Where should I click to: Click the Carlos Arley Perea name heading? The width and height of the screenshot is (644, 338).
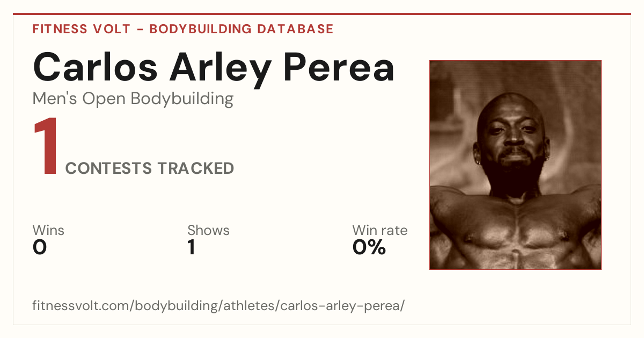point(214,68)
